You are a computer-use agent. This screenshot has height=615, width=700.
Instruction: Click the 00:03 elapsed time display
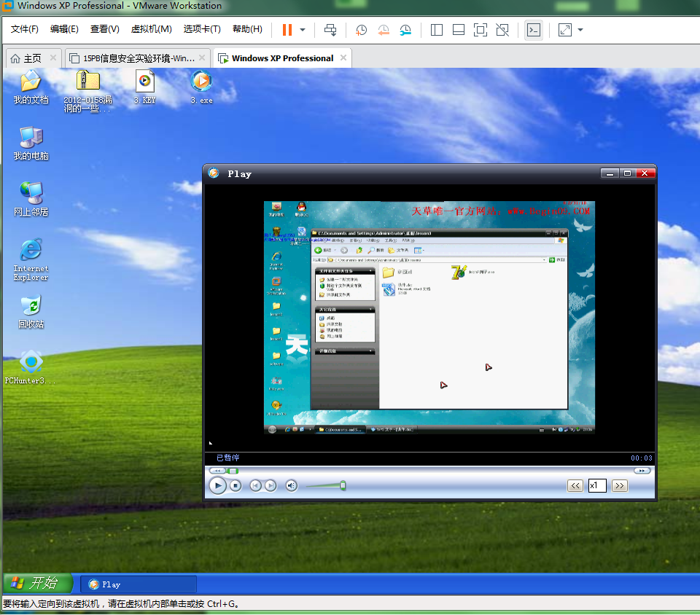[642, 458]
